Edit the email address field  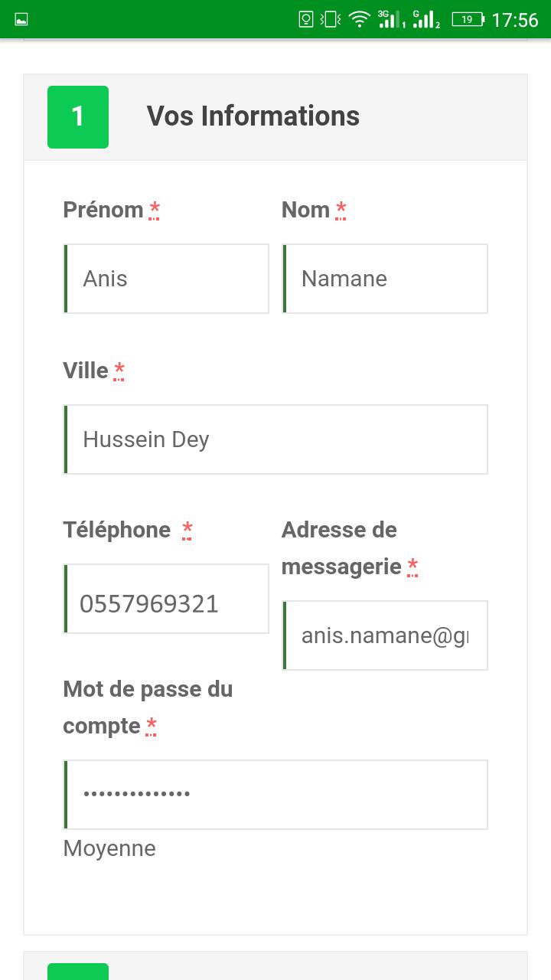click(385, 635)
